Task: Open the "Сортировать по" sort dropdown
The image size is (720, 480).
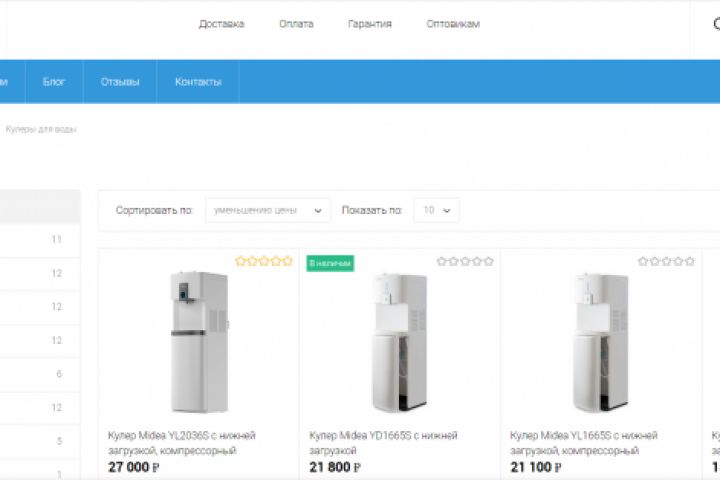Action: tap(267, 210)
